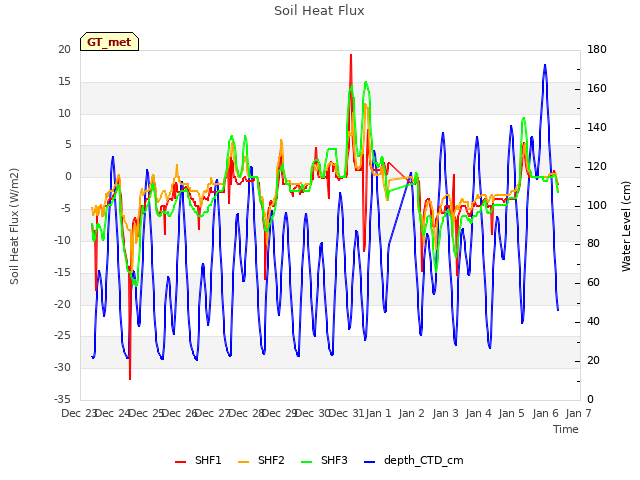Viewport: 640px width, 480px height.
Task: Click the SHF1 red minimum near -32
Action: tap(130, 378)
